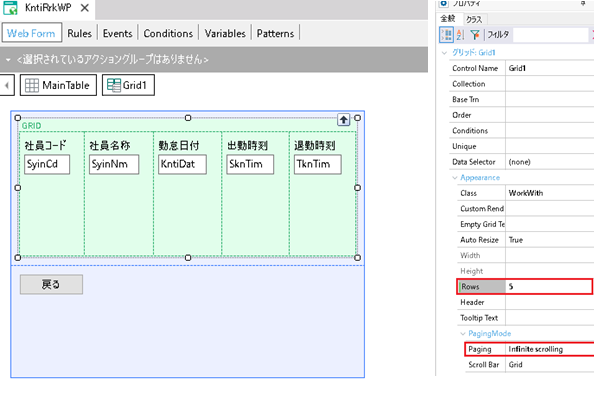
Task: Select the Collection property row
Action: tap(522, 84)
